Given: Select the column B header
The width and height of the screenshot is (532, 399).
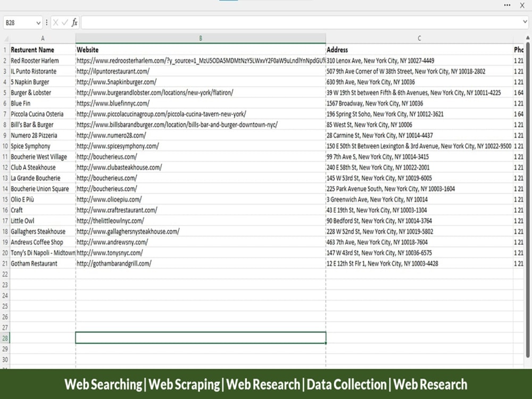Looking at the screenshot, I should 201,38.
